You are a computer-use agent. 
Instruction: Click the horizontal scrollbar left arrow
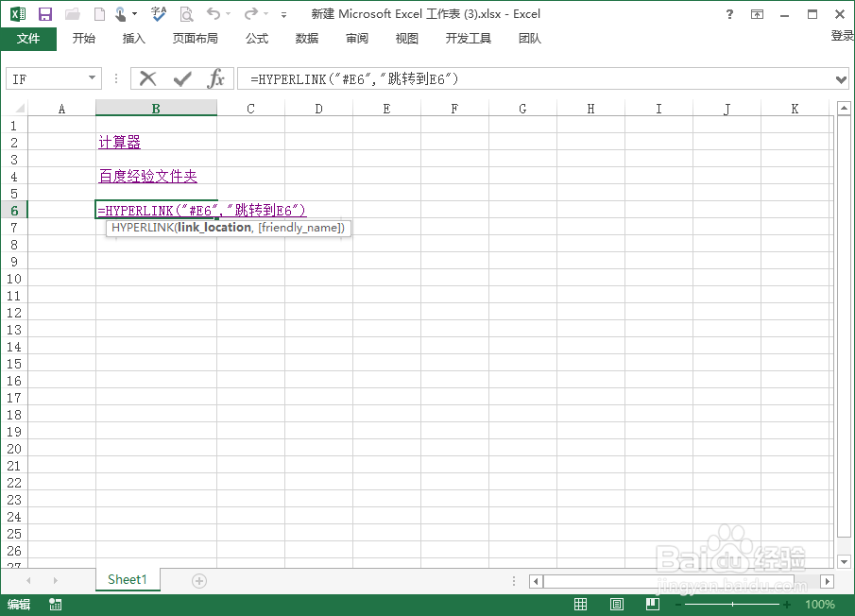(536, 582)
